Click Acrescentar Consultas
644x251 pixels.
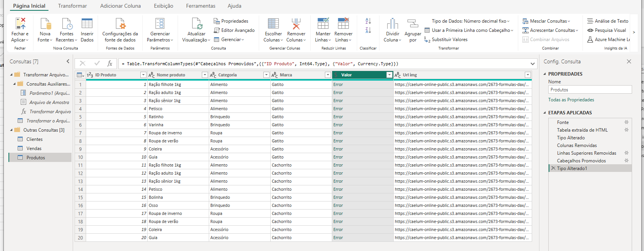(551, 30)
